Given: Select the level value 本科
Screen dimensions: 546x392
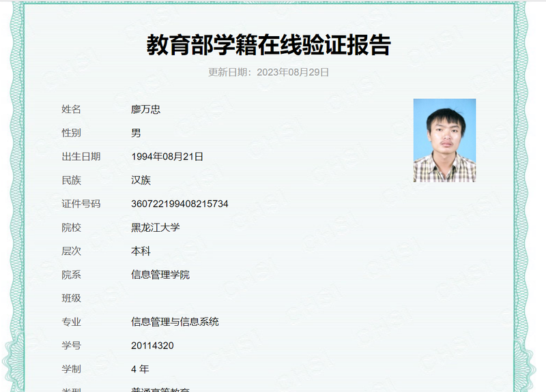Looking at the screenshot, I should point(141,251).
